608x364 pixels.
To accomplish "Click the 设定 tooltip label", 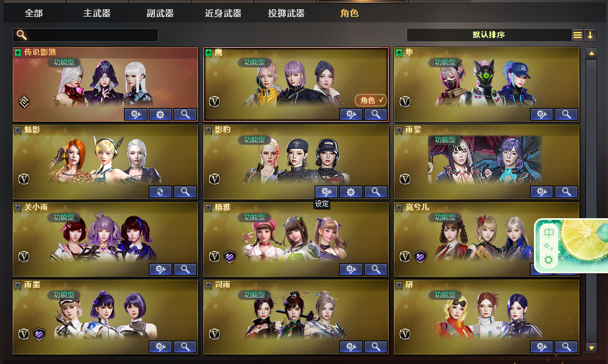I will click(322, 204).
